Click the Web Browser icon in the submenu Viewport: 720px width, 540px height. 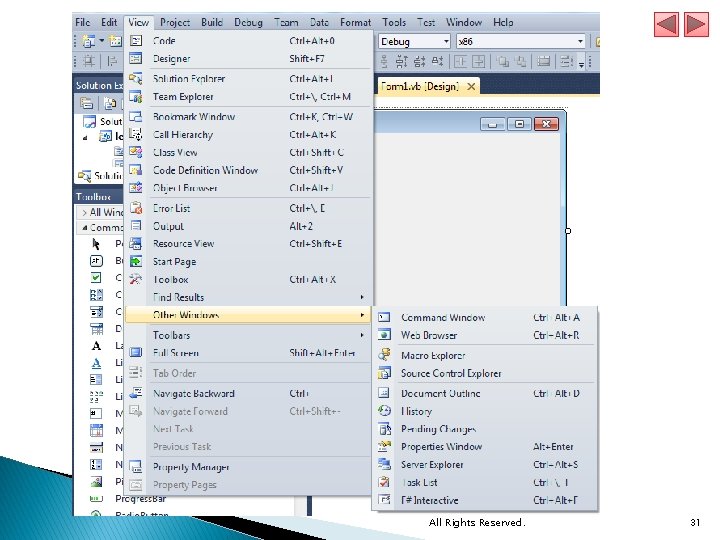(x=384, y=335)
